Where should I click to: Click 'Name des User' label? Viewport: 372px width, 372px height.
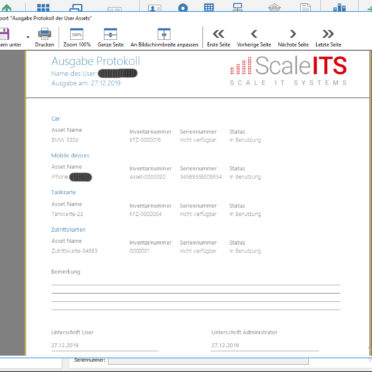(x=74, y=73)
